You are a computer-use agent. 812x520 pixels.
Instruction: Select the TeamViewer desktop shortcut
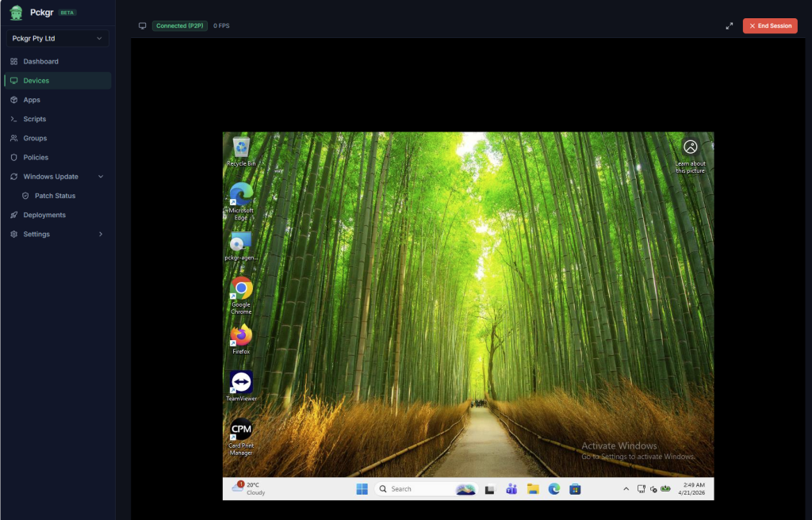[x=241, y=384]
